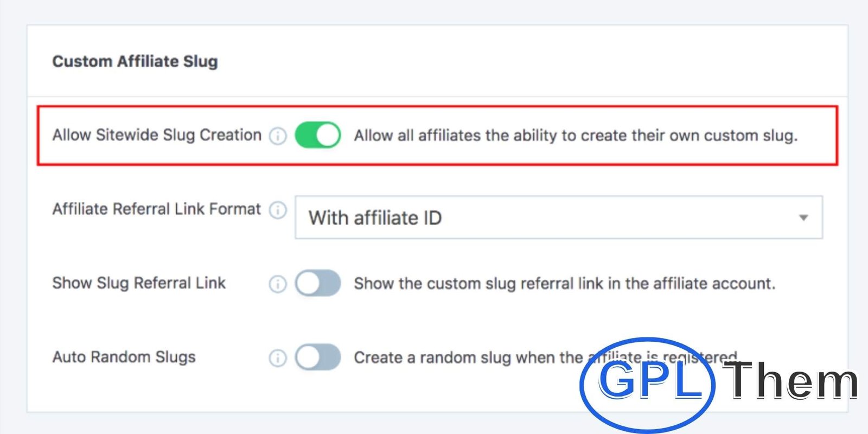This screenshot has width=868, height=434.
Task: Click the 'Them' watermark text
Action: [x=792, y=381]
